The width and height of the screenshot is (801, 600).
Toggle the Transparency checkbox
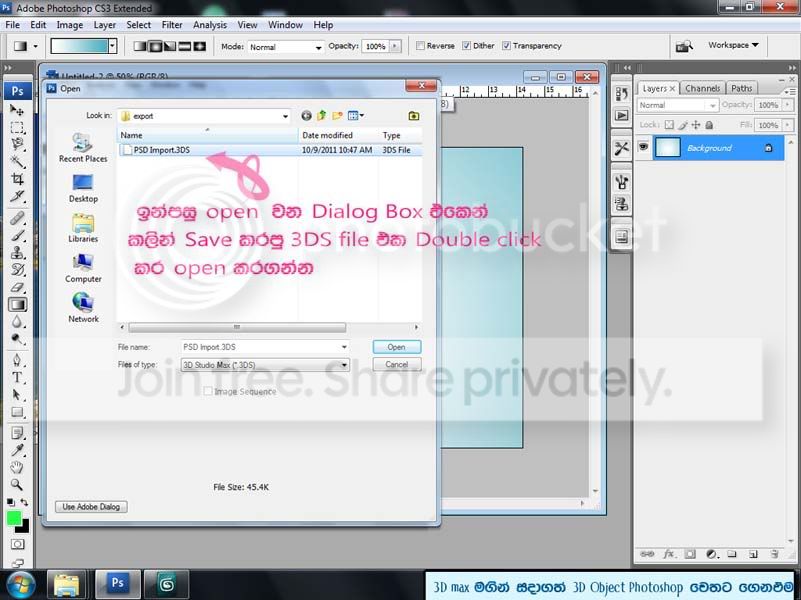click(x=506, y=46)
